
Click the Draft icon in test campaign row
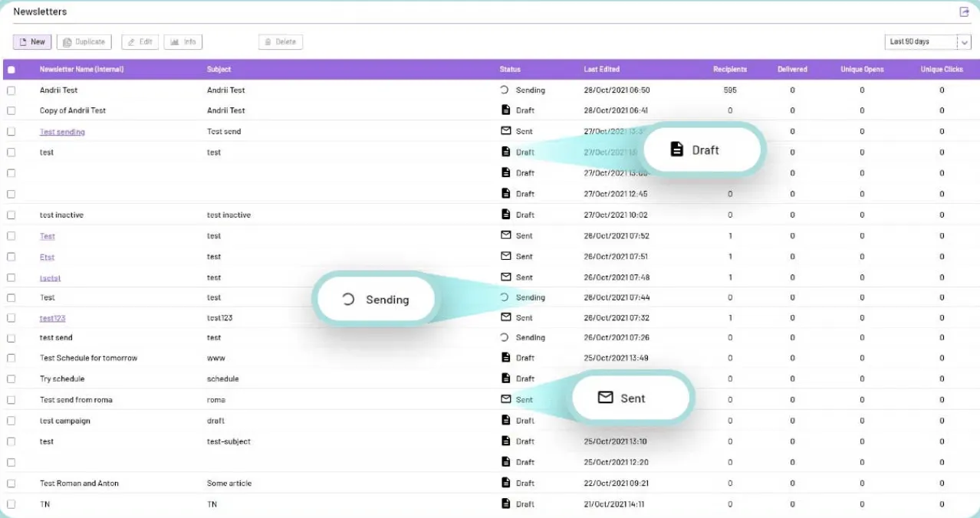point(505,420)
